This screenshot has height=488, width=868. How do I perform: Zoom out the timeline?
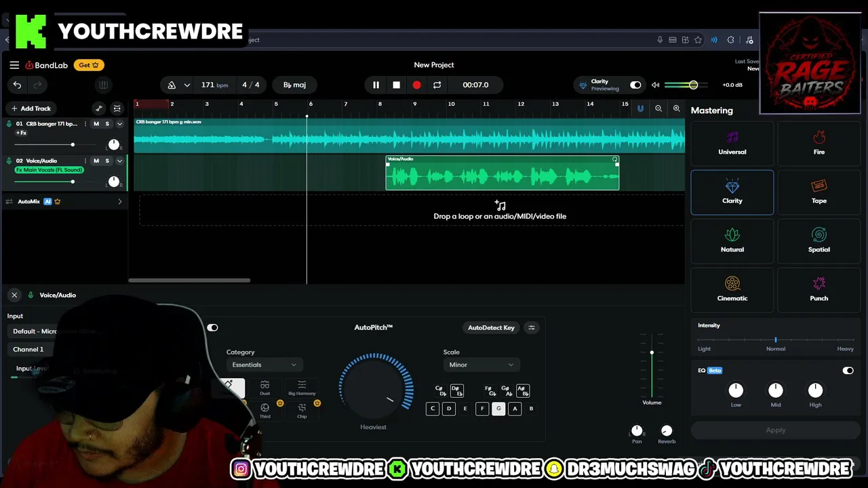(658, 108)
